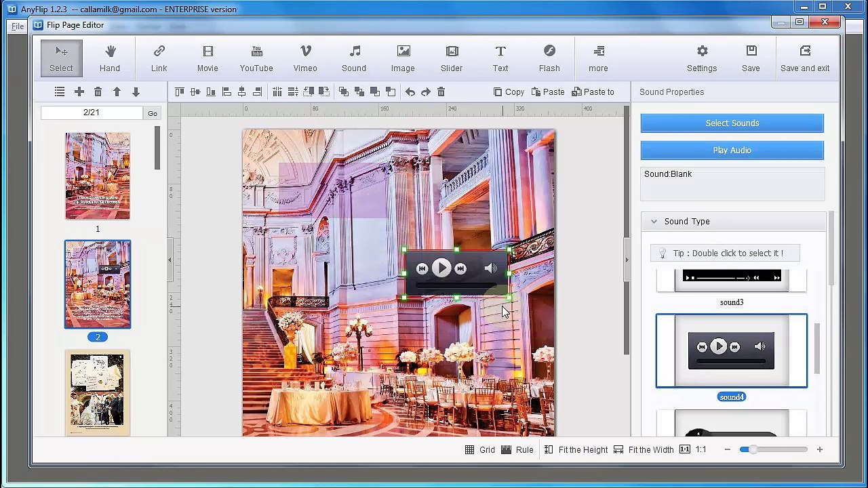This screenshot has width=868, height=488.
Task: Align objects to the left edge
Action: point(226,91)
